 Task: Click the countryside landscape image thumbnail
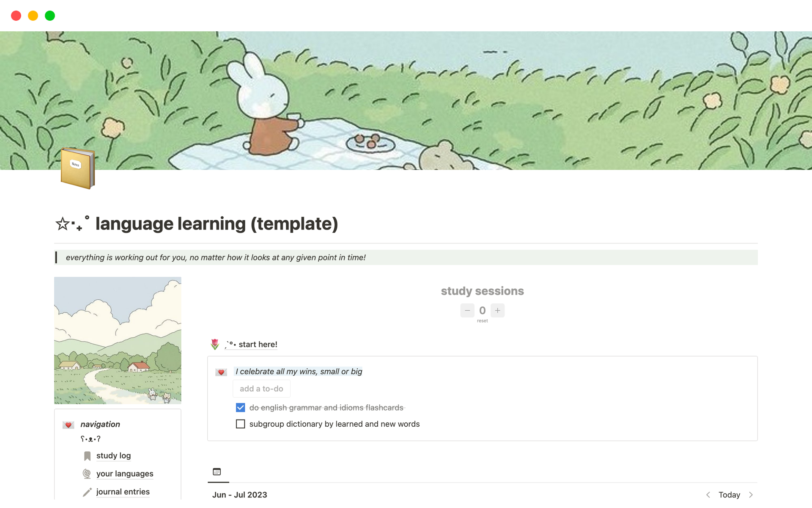(118, 340)
